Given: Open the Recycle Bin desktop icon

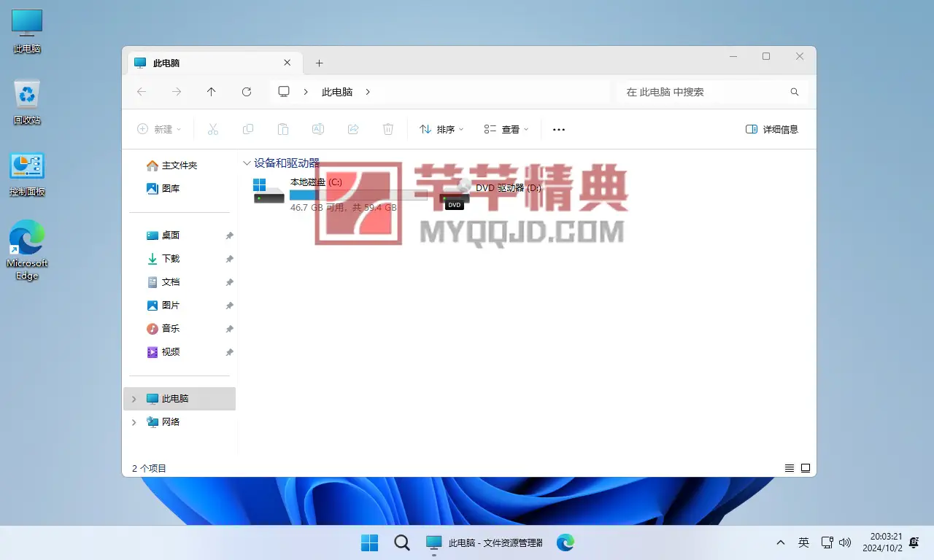Looking at the screenshot, I should [x=27, y=102].
